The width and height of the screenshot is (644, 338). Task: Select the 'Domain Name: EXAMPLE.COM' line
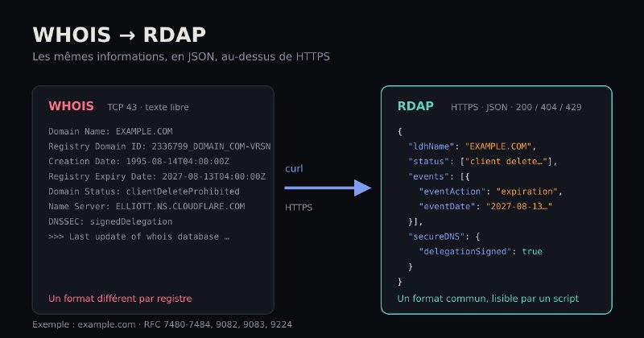point(110,131)
